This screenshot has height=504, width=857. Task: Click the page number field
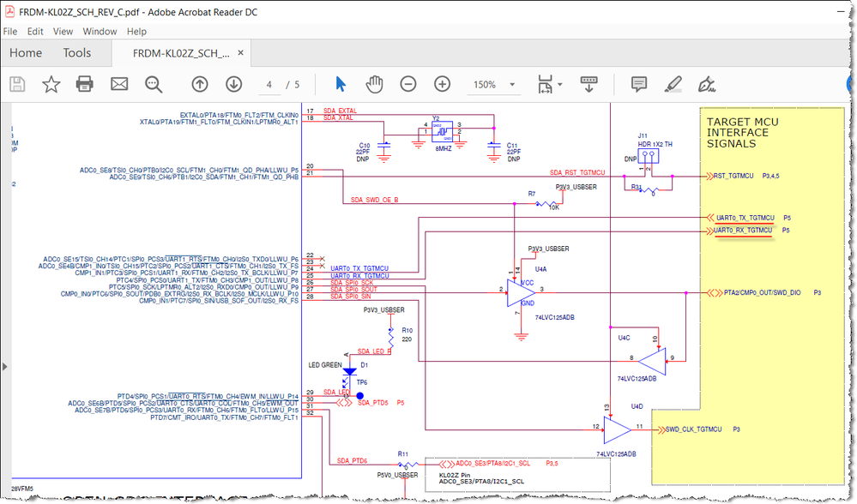click(x=269, y=85)
